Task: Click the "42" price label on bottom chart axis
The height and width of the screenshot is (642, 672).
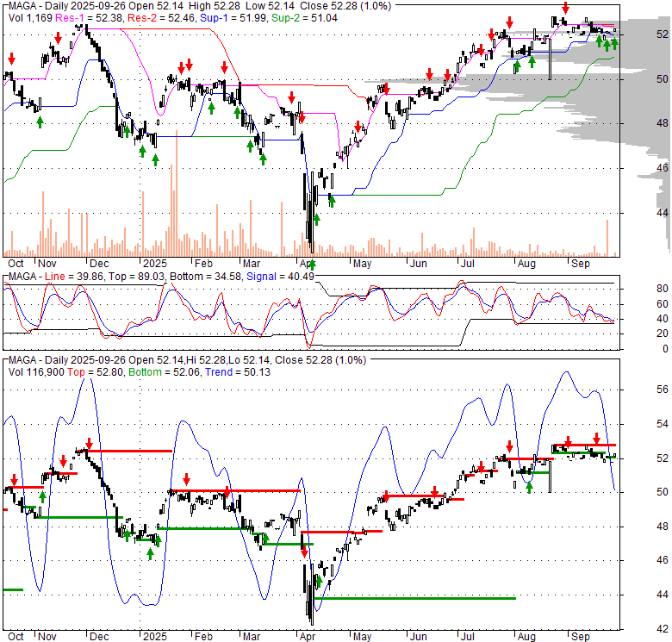Action: tap(663, 629)
